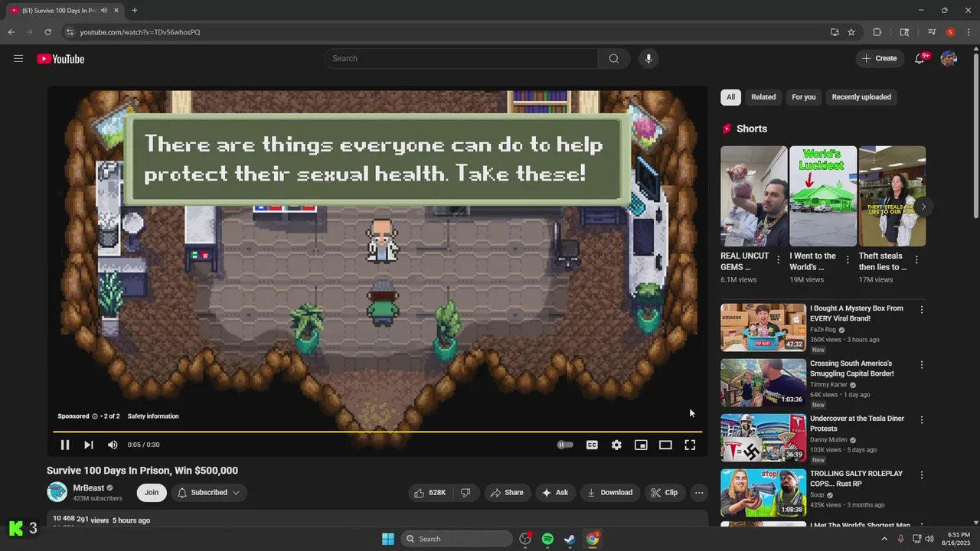Show hidden system tray icons
This screenshot has width=980, height=551.
pos(884,539)
